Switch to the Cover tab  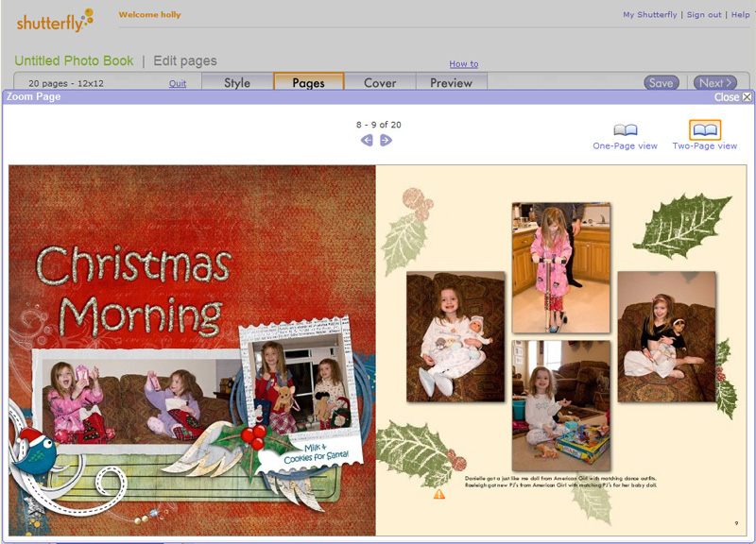click(380, 83)
